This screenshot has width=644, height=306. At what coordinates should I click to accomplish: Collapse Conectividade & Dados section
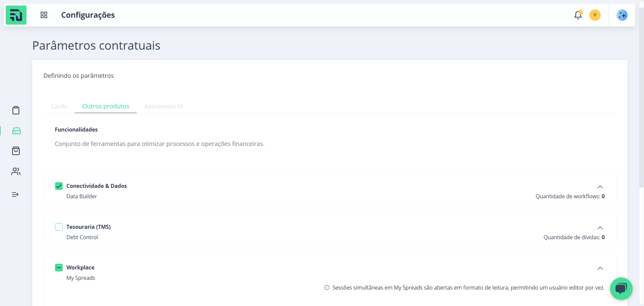click(x=600, y=187)
